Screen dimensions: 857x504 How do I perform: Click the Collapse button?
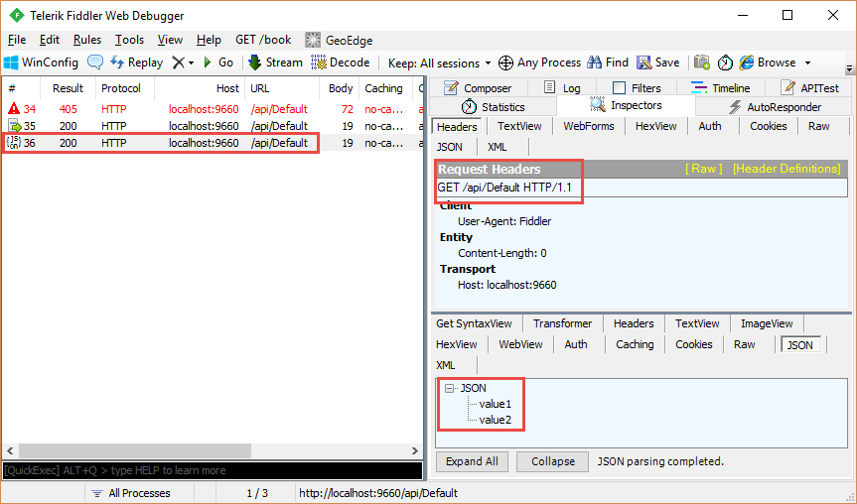click(x=552, y=461)
